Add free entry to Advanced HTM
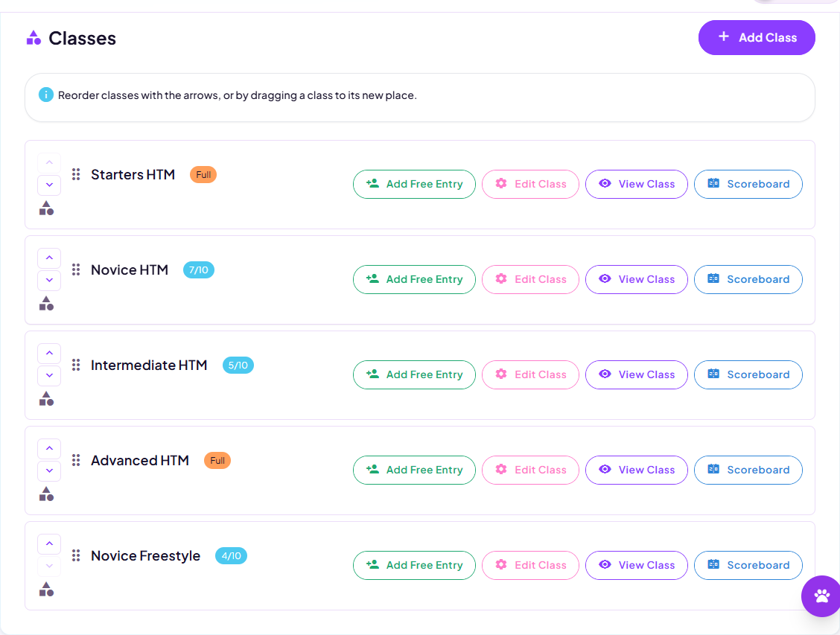The image size is (840, 635). 414,470
